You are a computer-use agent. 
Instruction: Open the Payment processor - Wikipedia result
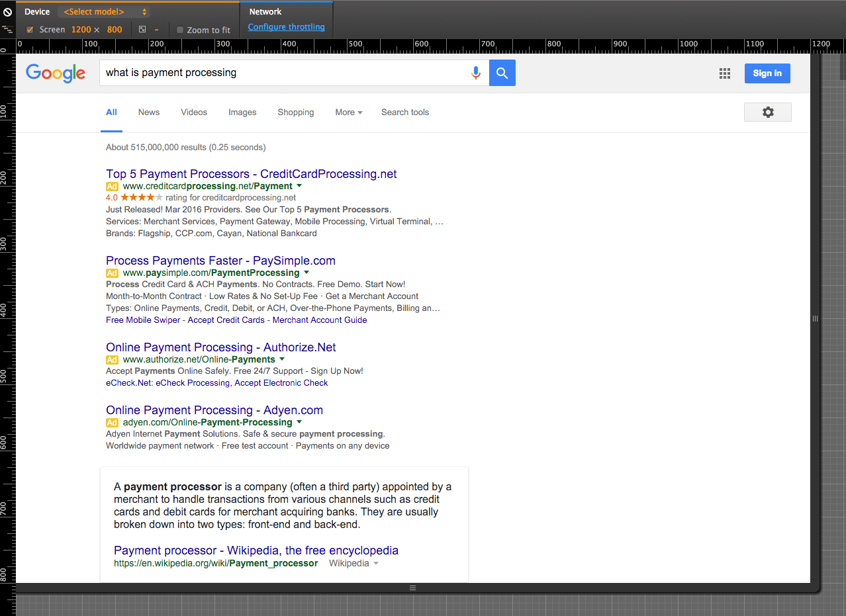click(x=256, y=550)
